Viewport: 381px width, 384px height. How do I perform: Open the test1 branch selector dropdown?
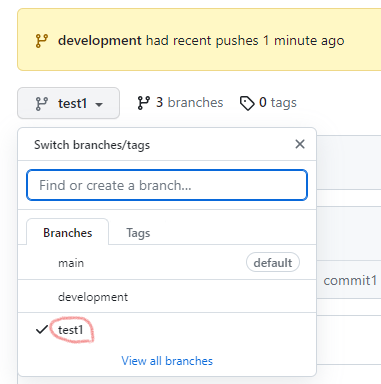(68, 103)
